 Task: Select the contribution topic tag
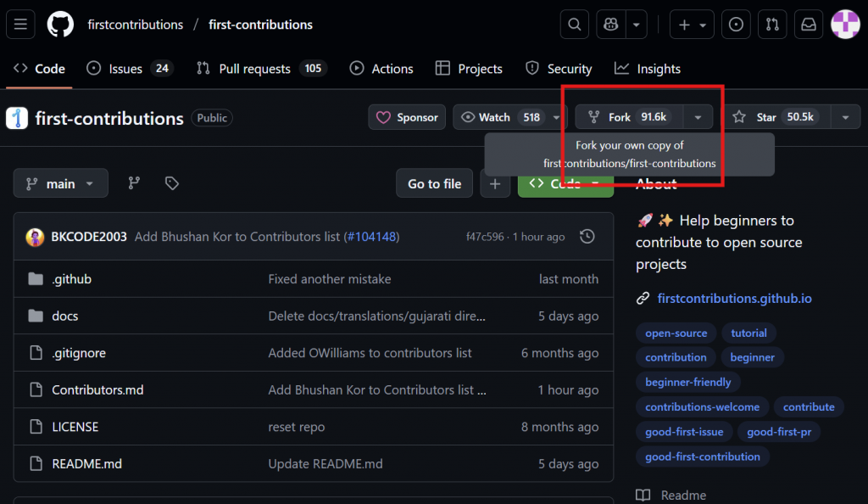tap(676, 357)
